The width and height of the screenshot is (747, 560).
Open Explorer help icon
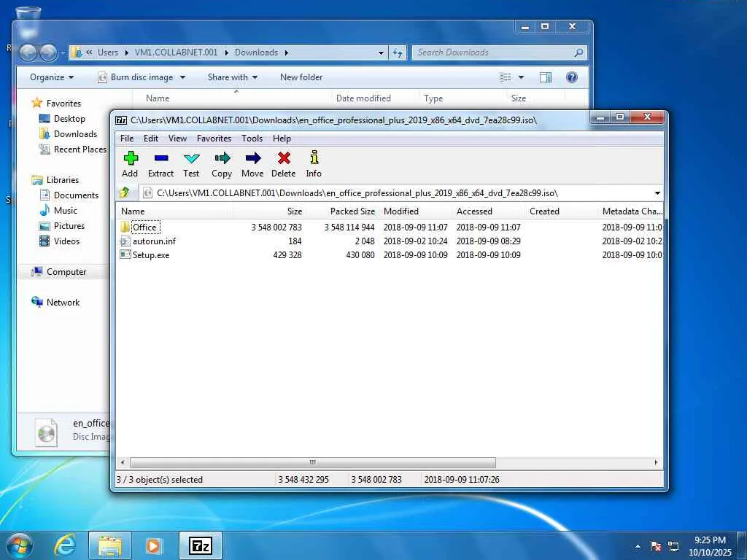pos(572,77)
